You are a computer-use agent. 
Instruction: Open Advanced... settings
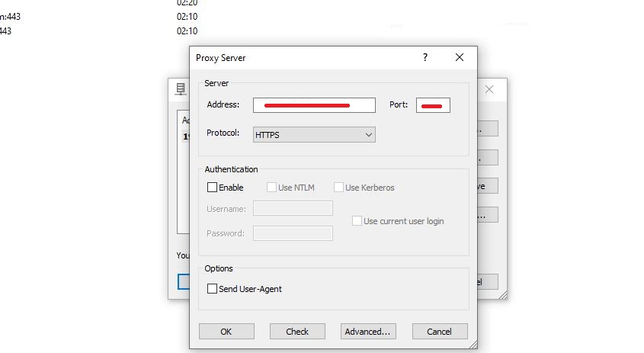368,331
